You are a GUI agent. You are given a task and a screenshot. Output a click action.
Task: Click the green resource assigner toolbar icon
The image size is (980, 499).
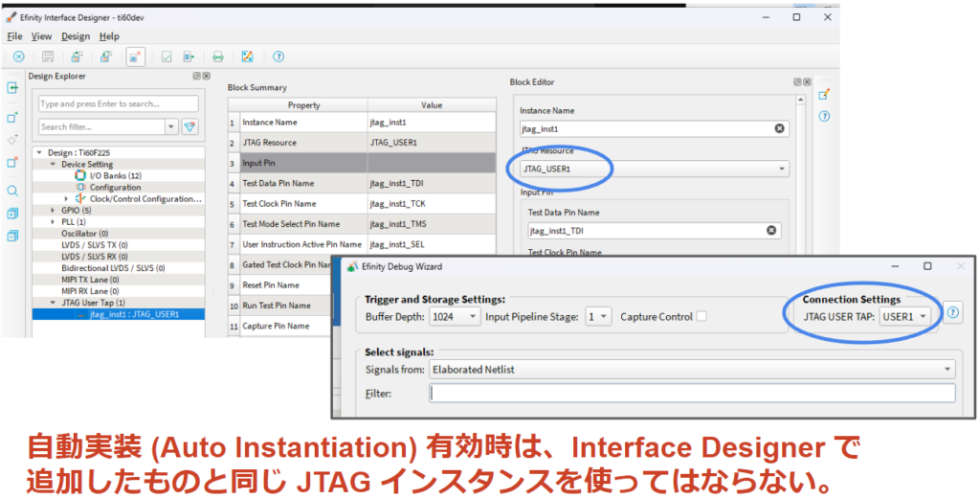tap(217, 57)
